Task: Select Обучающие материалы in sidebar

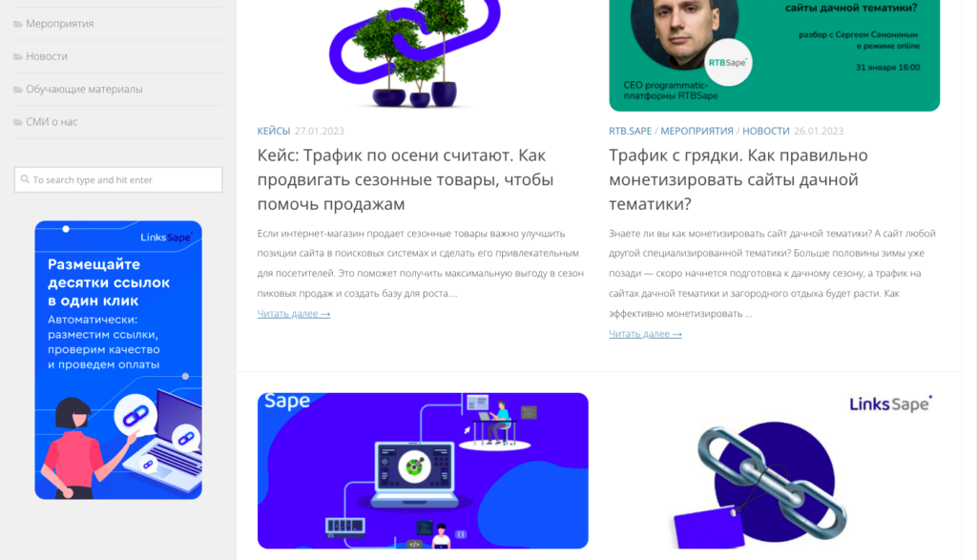Action: tap(84, 89)
